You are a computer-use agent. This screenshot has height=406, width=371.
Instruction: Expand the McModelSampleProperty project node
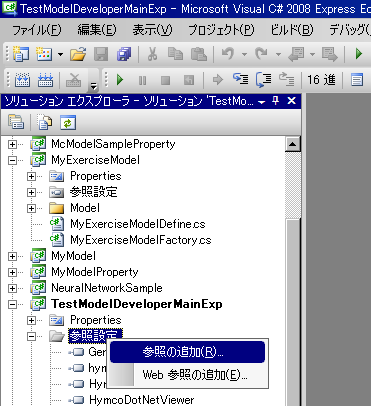[12, 144]
